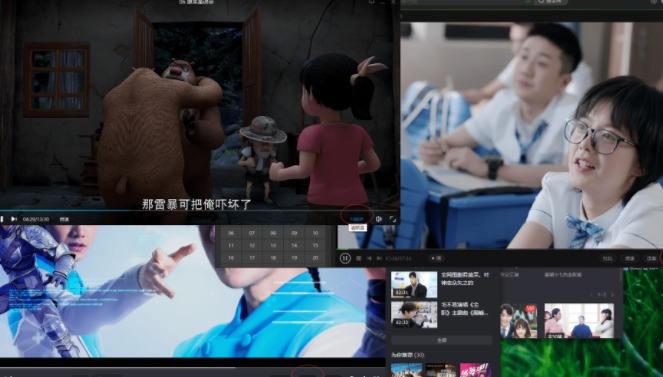
Task: Select episode 15 in the episode grid
Action: tap(315, 246)
